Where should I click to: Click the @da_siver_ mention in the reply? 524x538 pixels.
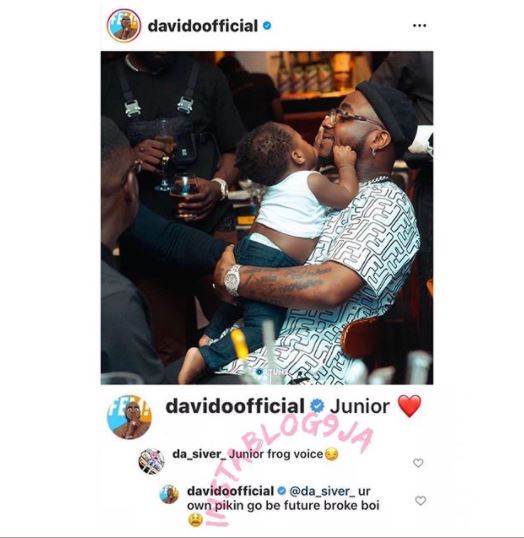point(323,491)
